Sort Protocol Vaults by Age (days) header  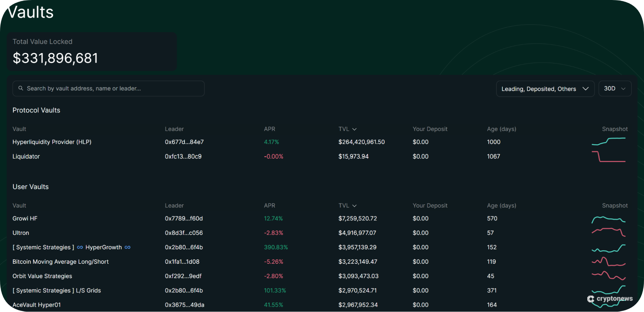pos(502,129)
